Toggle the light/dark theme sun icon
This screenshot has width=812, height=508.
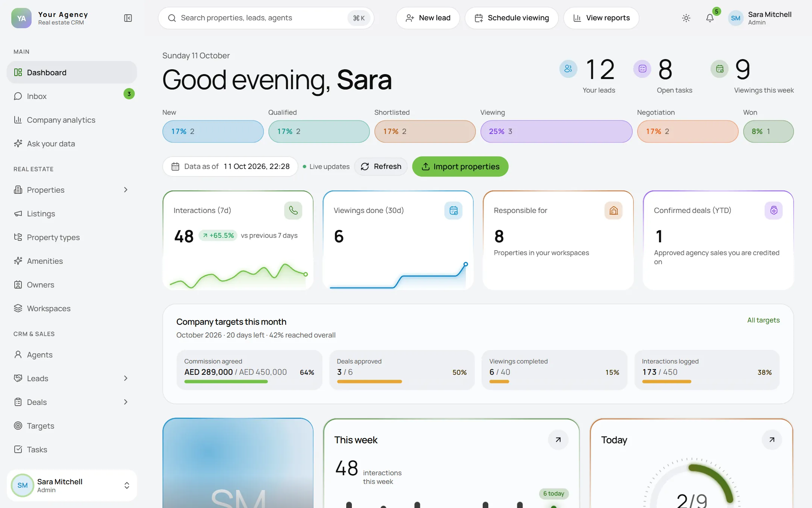click(x=686, y=18)
